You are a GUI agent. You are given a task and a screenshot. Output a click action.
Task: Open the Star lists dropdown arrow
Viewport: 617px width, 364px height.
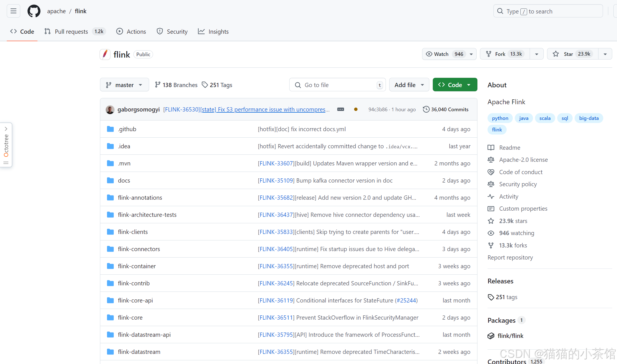(x=605, y=54)
